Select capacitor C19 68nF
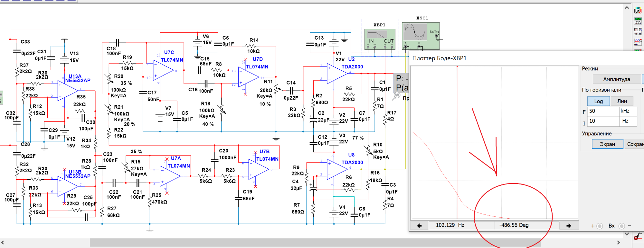644x248 pixels. (238, 198)
